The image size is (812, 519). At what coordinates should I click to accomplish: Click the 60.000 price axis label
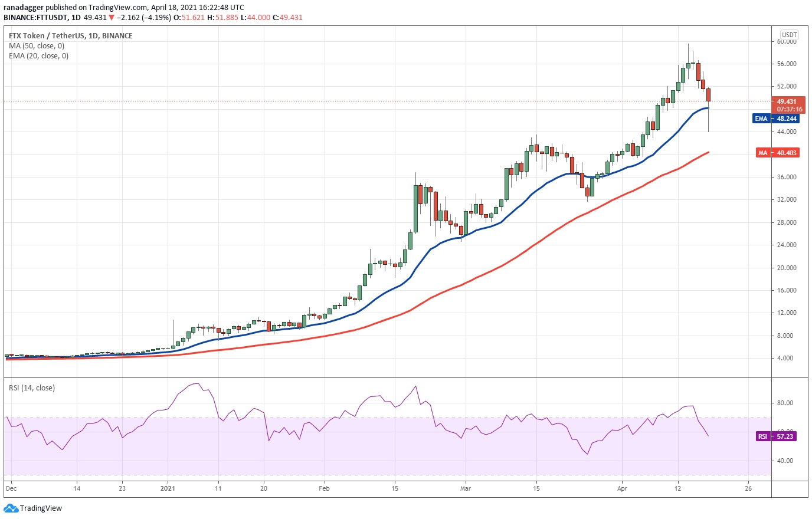pyautogui.click(x=787, y=41)
